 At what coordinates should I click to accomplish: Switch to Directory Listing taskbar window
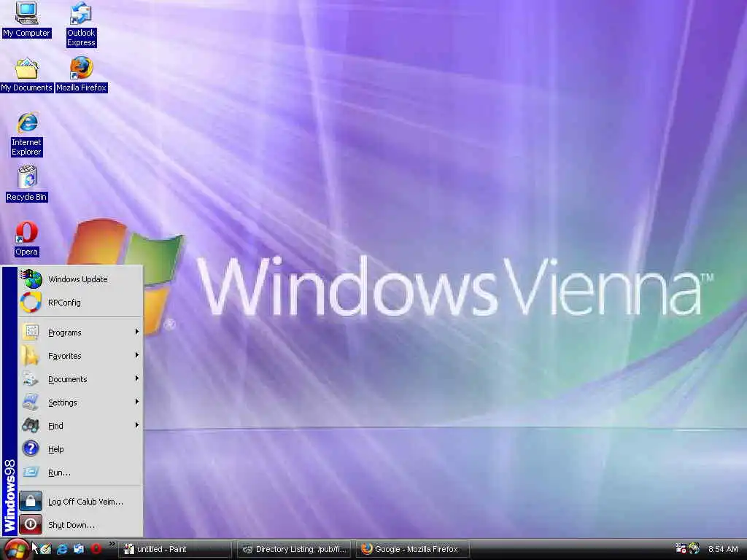coord(294,549)
